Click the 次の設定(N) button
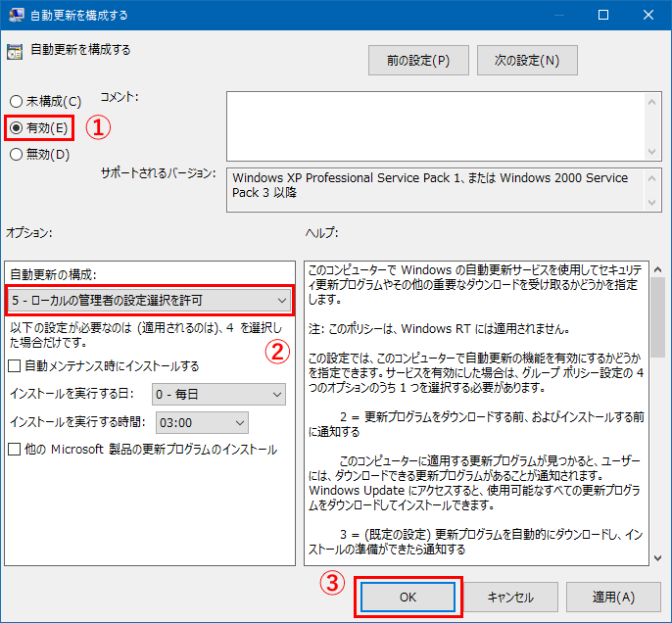Screen dimensions: 672x623 [x=527, y=61]
